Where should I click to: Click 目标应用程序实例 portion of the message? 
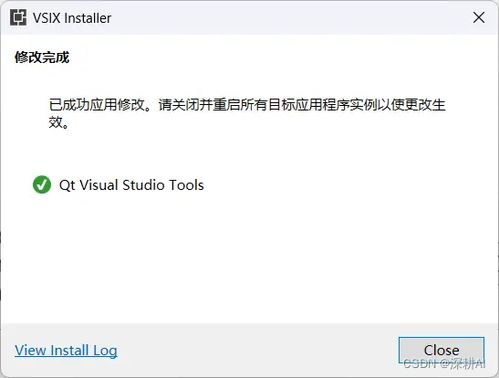pyautogui.click(x=315, y=105)
